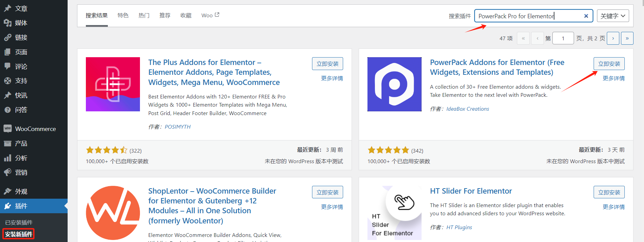The width and height of the screenshot is (644, 242).
Task: Open the Media (媒体) sidebar icon
Action: pos(7,23)
